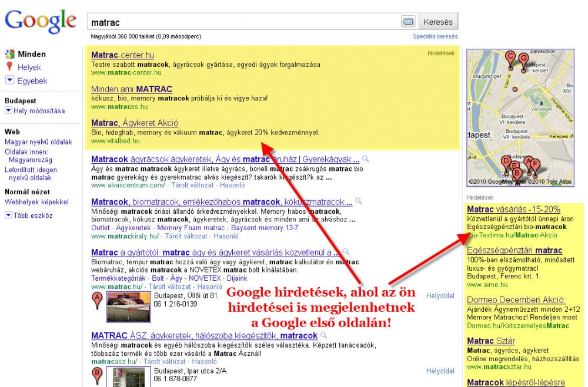Switch to Webhelyek képekkel view

pyautogui.click(x=36, y=202)
